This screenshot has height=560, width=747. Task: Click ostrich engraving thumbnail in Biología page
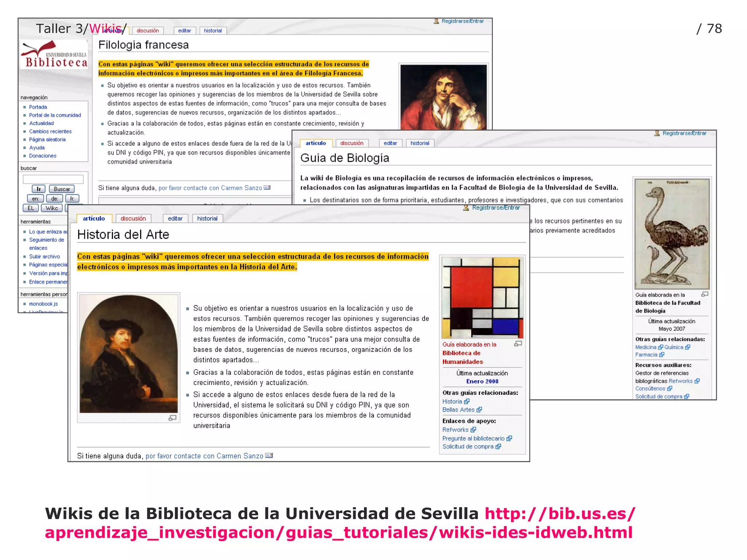click(x=672, y=234)
